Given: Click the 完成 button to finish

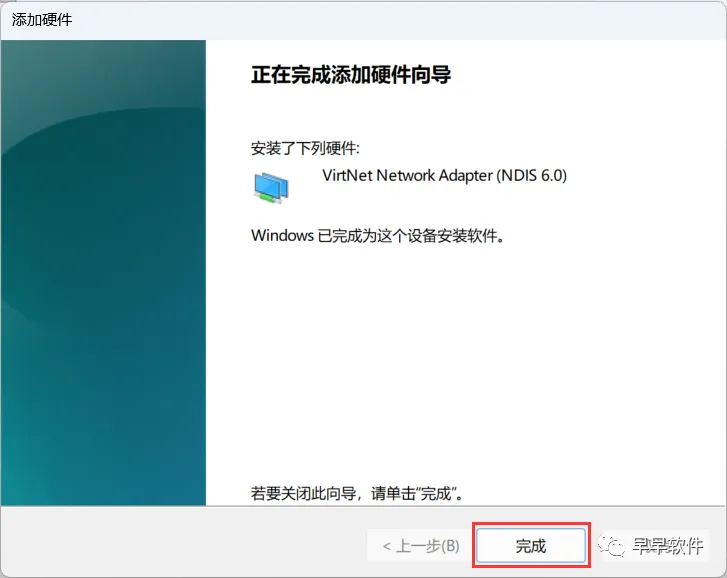Looking at the screenshot, I should (531, 546).
